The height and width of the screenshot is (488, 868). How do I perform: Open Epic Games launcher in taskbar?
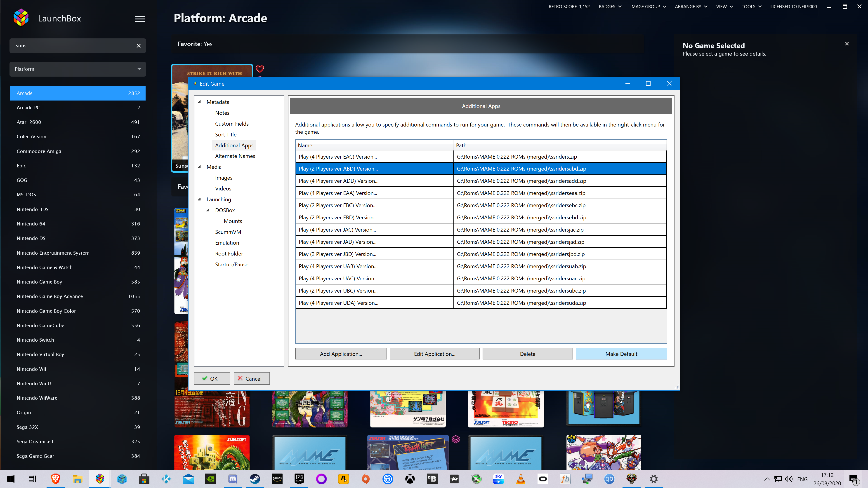(299, 479)
